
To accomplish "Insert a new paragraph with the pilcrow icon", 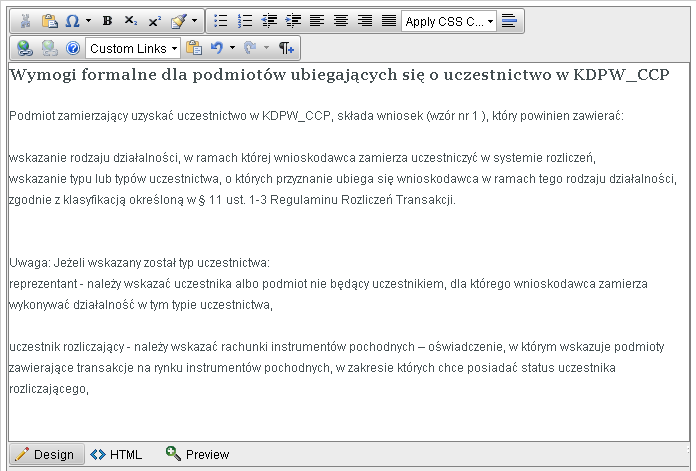I will (286, 48).
